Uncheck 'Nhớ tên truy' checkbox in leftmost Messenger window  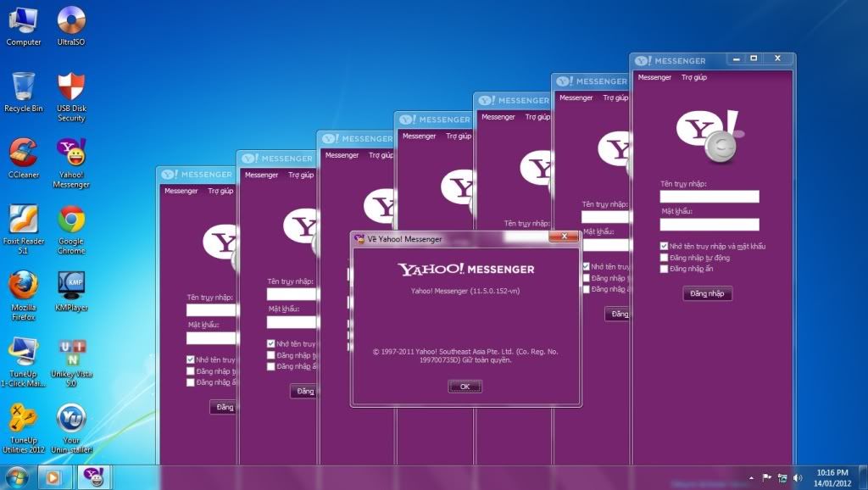(191, 359)
